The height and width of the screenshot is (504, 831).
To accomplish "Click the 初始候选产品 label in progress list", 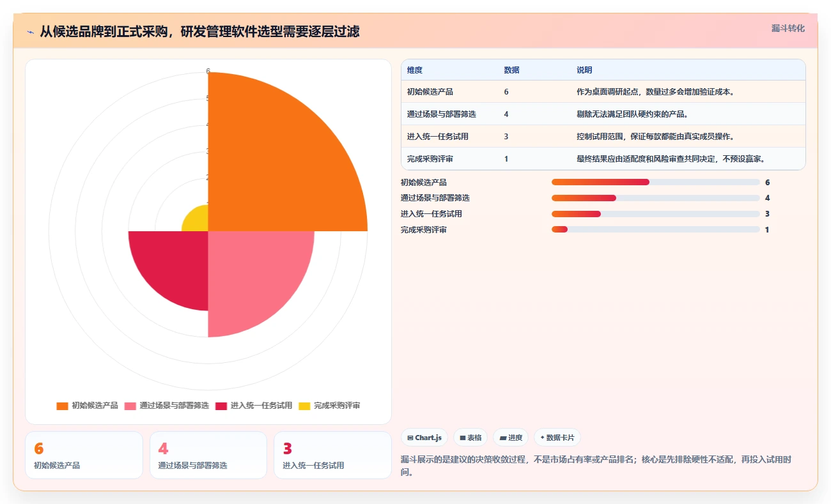I will click(424, 183).
